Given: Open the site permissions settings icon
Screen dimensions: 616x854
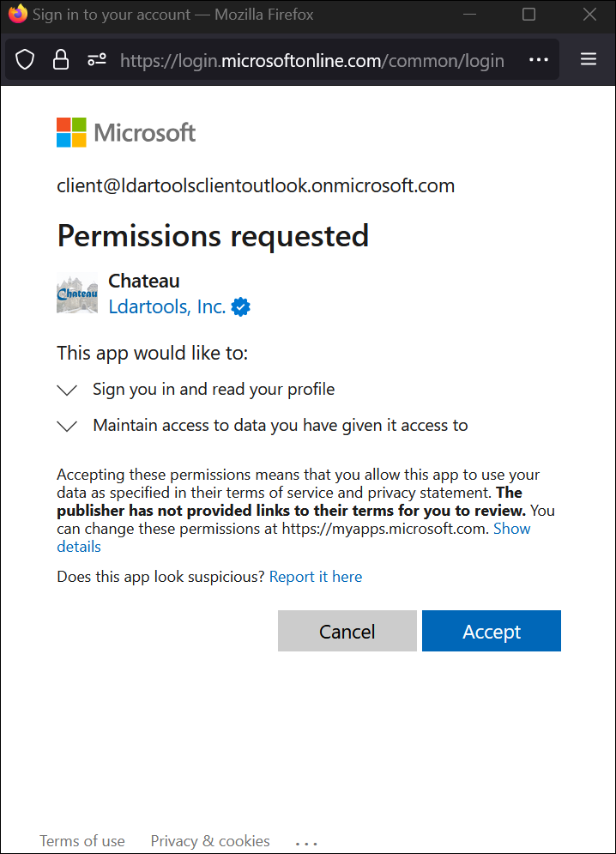Looking at the screenshot, I should (x=97, y=60).
